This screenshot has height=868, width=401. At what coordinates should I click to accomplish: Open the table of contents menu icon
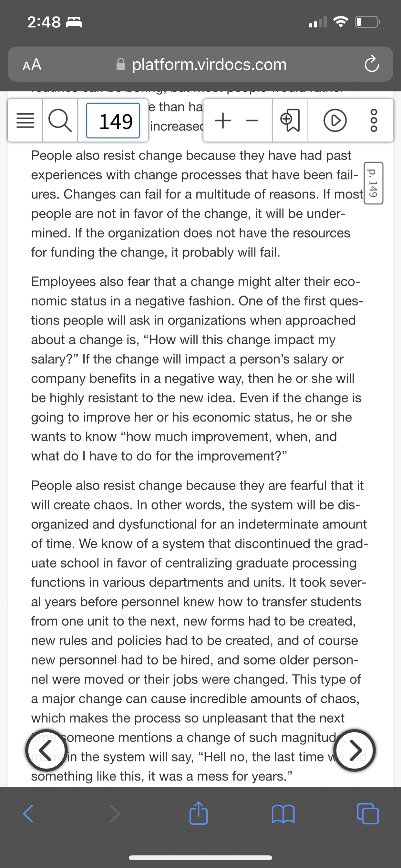(x=25, y=121)
